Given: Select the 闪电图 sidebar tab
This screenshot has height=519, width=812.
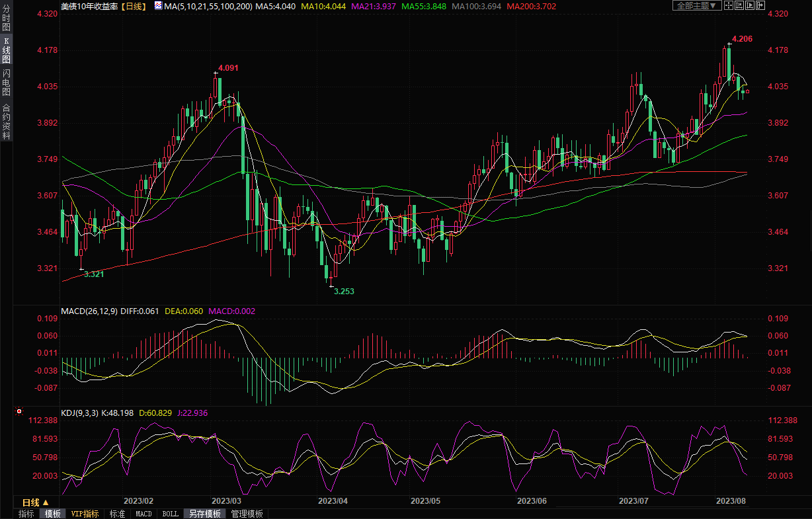Looking at the screenshot, I should click(6, 83).
